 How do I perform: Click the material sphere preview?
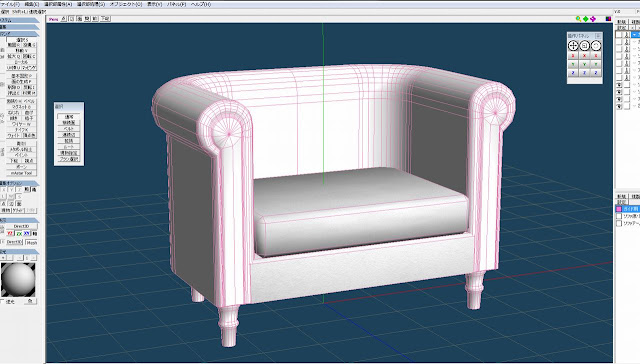(x=18, y=280)
